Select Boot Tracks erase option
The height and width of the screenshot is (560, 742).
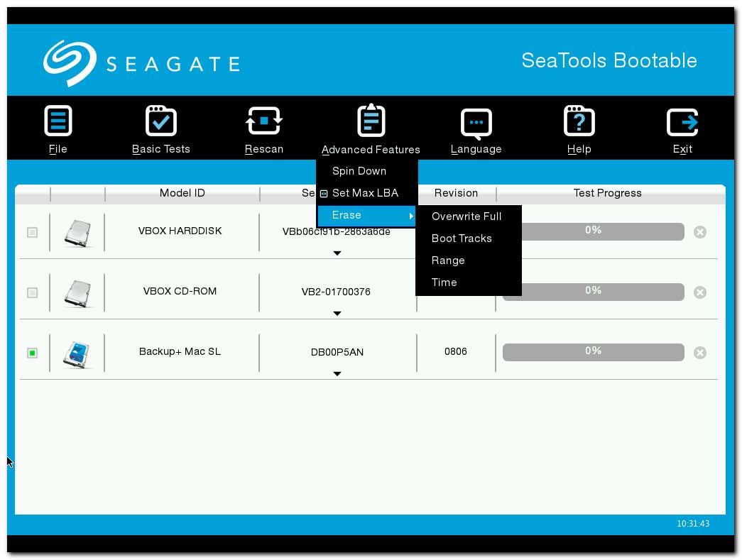462,238
